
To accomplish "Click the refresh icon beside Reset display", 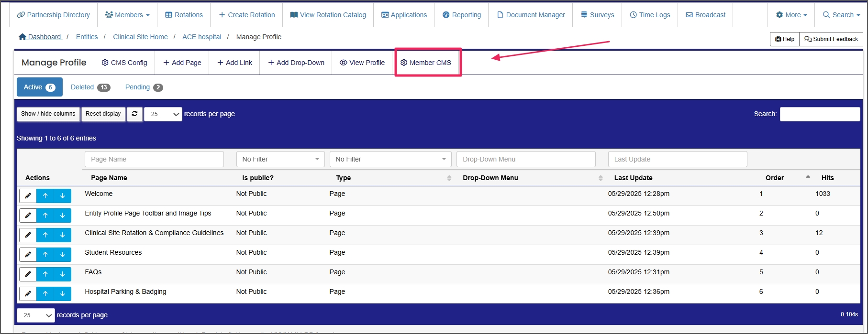I will (135, 114).
